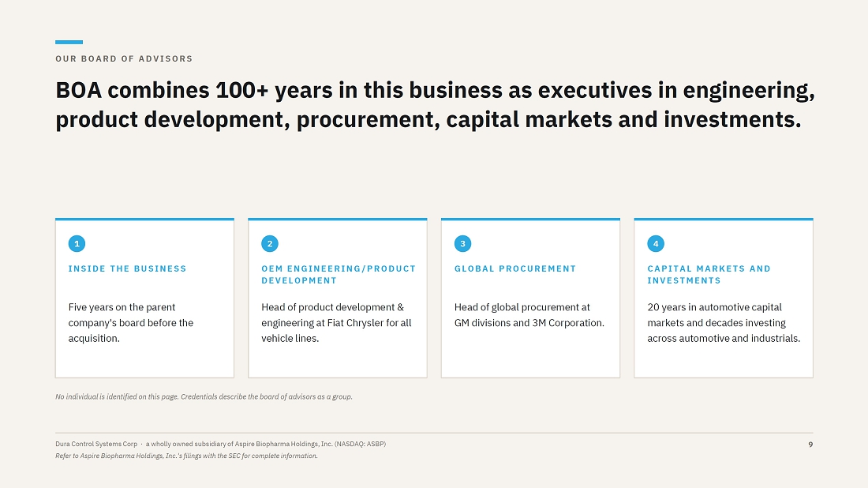Click the page number 9 in footer

pyautogui.click(x=810, y=445)
